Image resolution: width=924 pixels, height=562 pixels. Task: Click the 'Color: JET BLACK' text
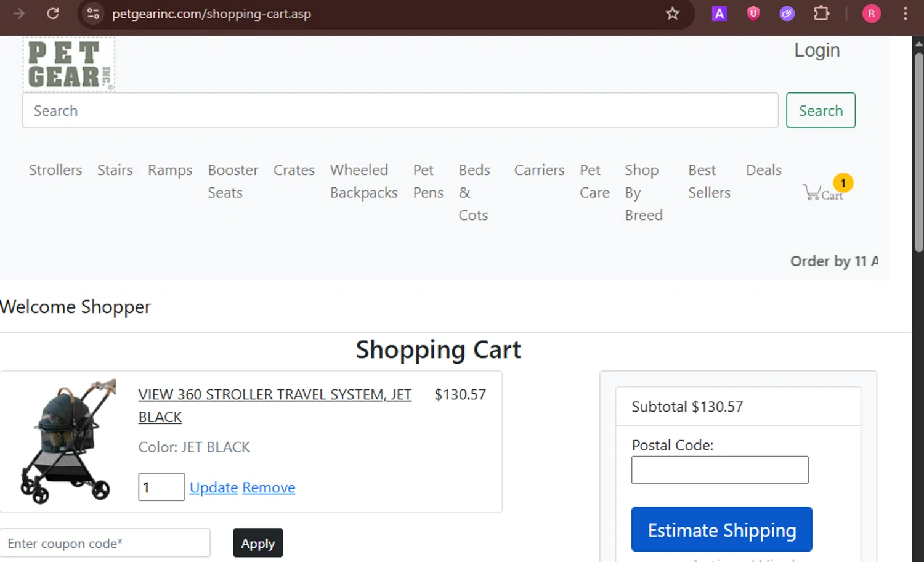pos(194,447)
